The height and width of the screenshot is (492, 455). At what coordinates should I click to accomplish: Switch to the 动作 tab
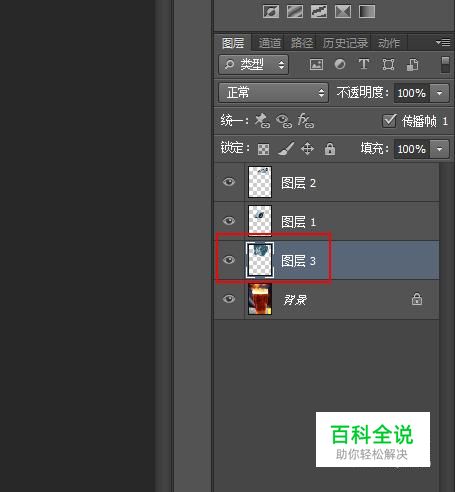point(389,43)
